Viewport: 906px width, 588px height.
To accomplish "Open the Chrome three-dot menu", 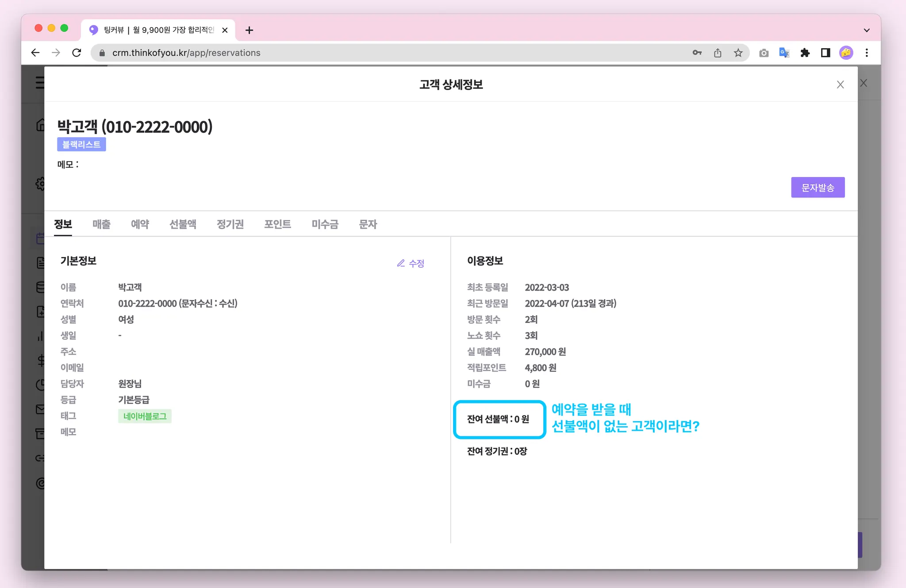I will pos(867,53).
